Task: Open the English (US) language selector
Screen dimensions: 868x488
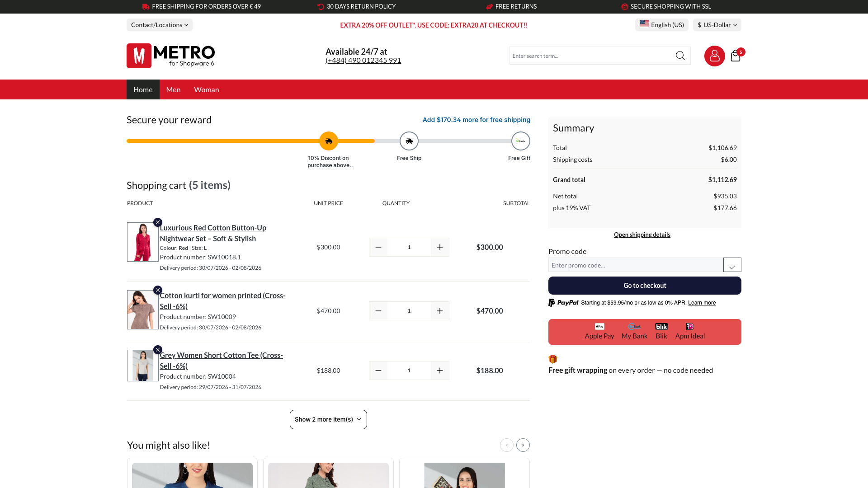Action: click(x=661, y=25)
